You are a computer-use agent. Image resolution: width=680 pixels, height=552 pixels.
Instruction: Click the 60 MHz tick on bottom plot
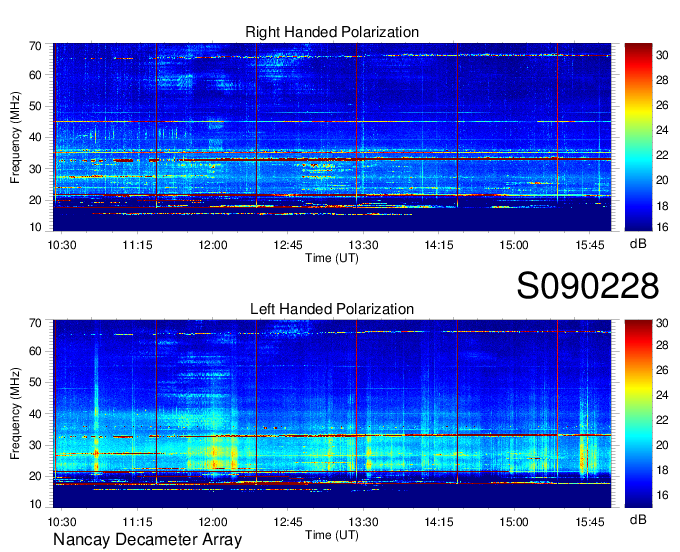point(35,351)
